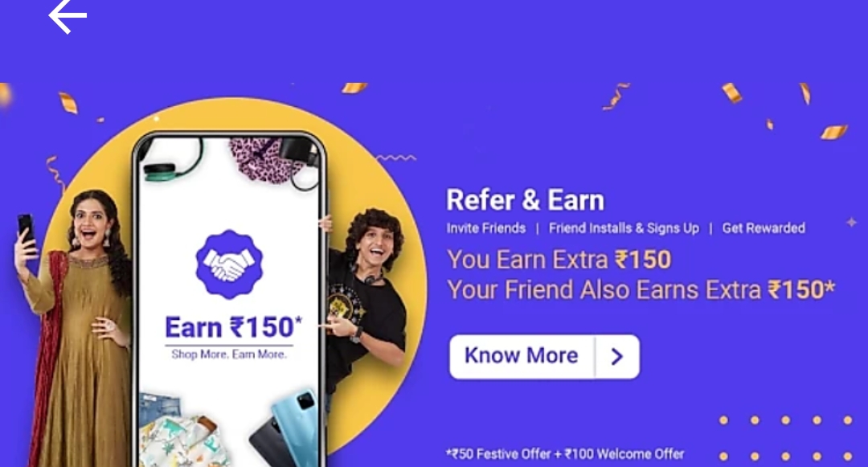
Task: Select the Refer & Earn heading
Action: 525,200
